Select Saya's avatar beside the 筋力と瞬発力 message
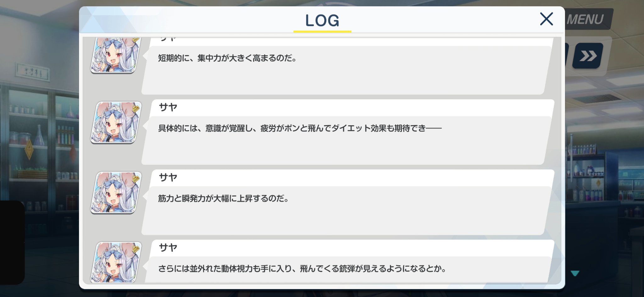Viewport: 644px width, 297px height. [116, 193]
